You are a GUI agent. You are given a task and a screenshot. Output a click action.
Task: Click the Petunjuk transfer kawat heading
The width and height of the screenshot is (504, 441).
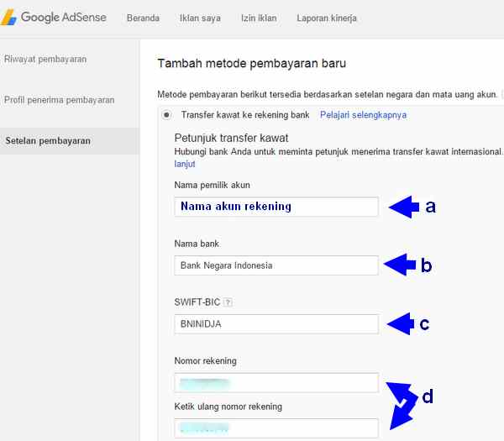(232, 138)
